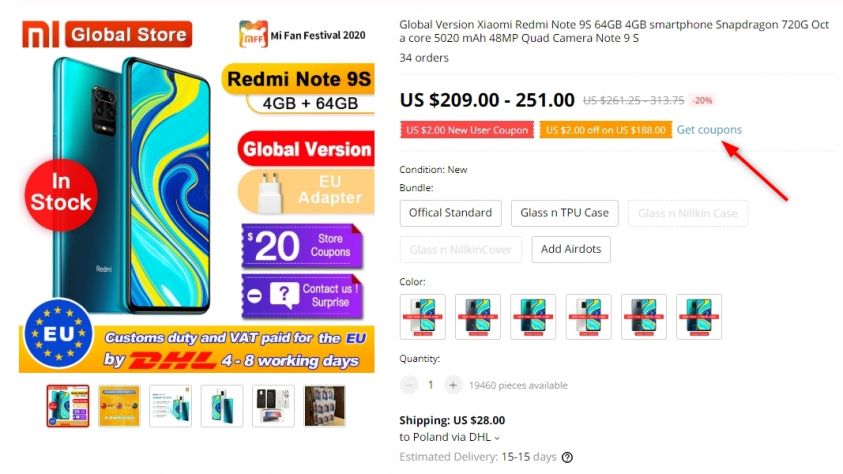Select the first color swatch option

point(423,317)
